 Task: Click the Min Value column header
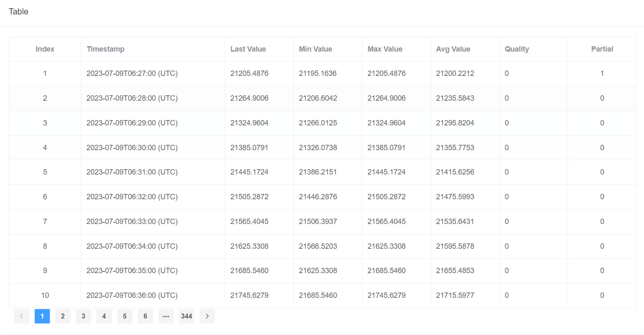[315, 49]
